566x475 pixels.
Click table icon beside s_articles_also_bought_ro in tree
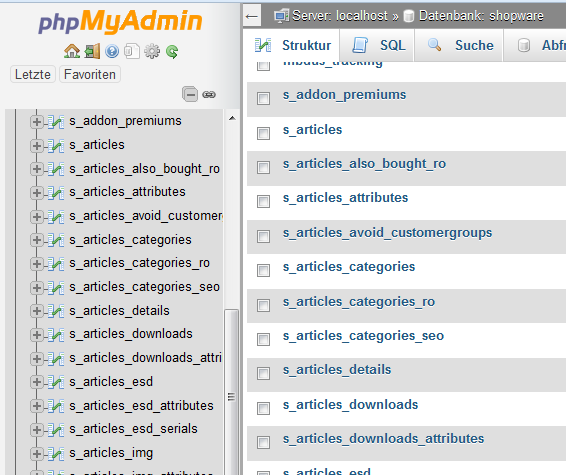point(56,169)
